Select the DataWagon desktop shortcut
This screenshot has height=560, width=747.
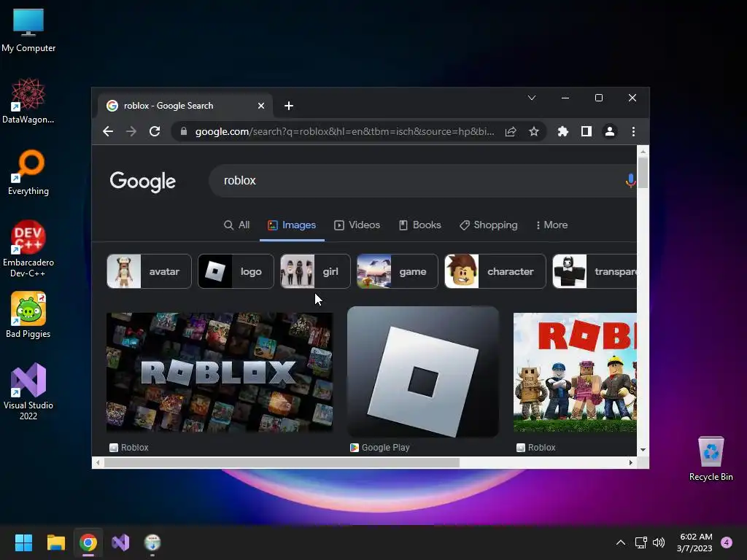(28, 101)
